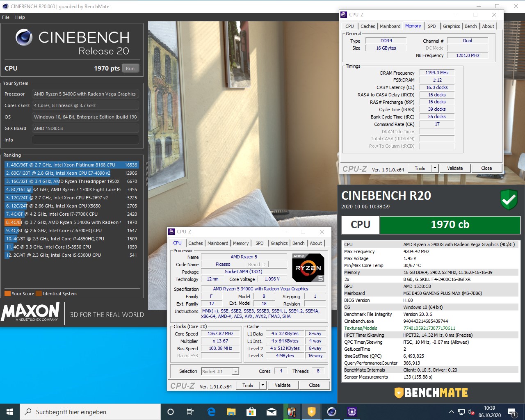Open Graphics tab in lower CPU-Z window

(x=279, y=243)
